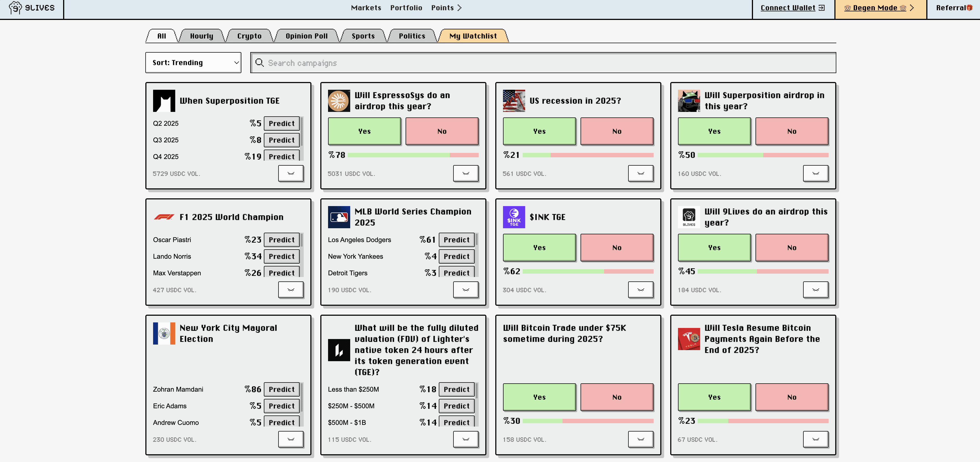Open the Sports tab
Viewport: 980px width, 462px height.
[x=363, y=36]
